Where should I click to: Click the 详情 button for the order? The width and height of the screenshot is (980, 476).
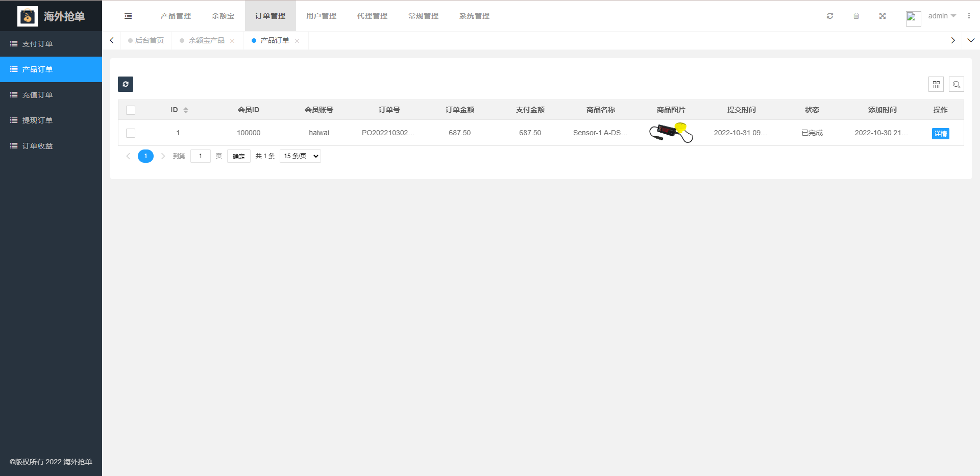pos(940,133)
